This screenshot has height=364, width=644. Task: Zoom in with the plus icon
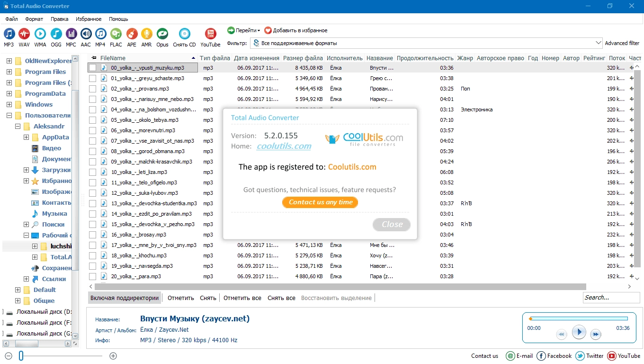113,356
